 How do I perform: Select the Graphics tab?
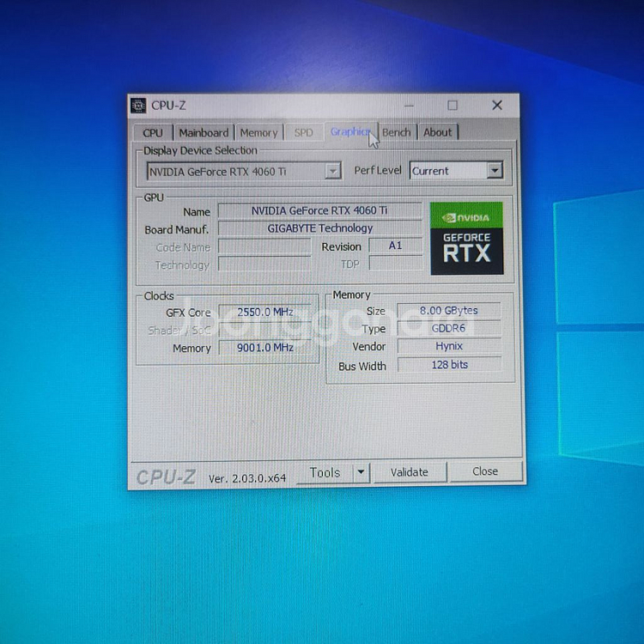(350, 131)
